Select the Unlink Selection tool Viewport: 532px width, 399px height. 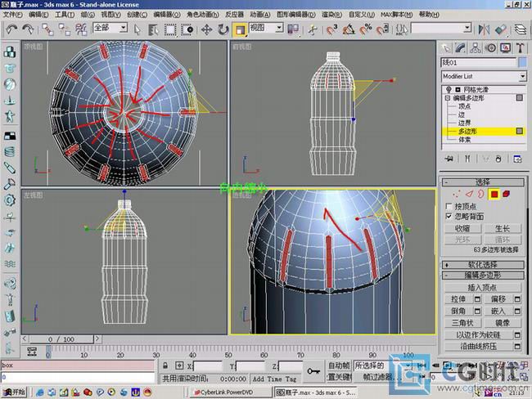(64, 29)
